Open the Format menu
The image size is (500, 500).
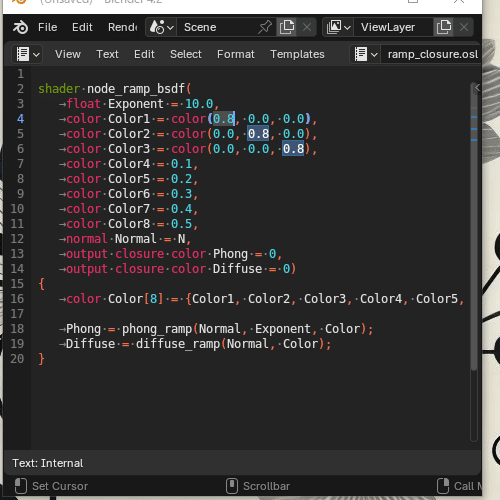pos(236,54)
